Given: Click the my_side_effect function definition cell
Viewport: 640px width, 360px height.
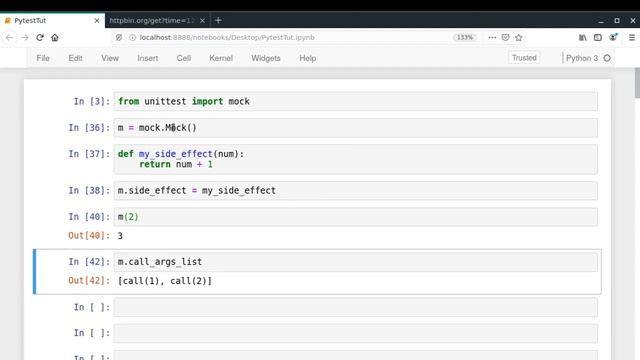Looking at the screenshot, I should tap(356, 159).
